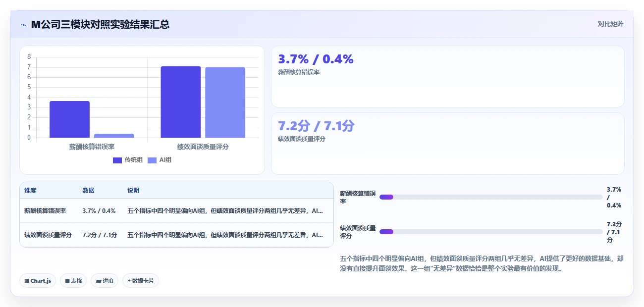The image size is (644, 307).
Task: Click the summary paragraph below progress bars
Action: pyautogui.click(x=482, y=263)
